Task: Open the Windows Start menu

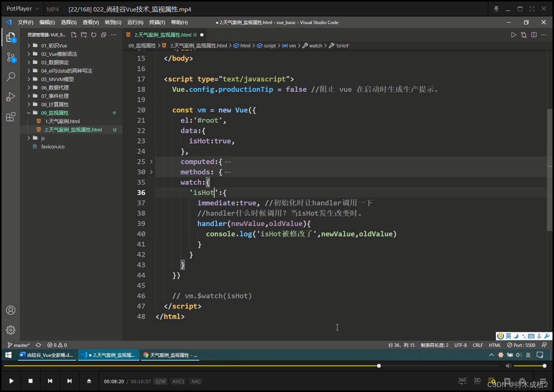Action: pyautogui.click(x=8, y=355)
